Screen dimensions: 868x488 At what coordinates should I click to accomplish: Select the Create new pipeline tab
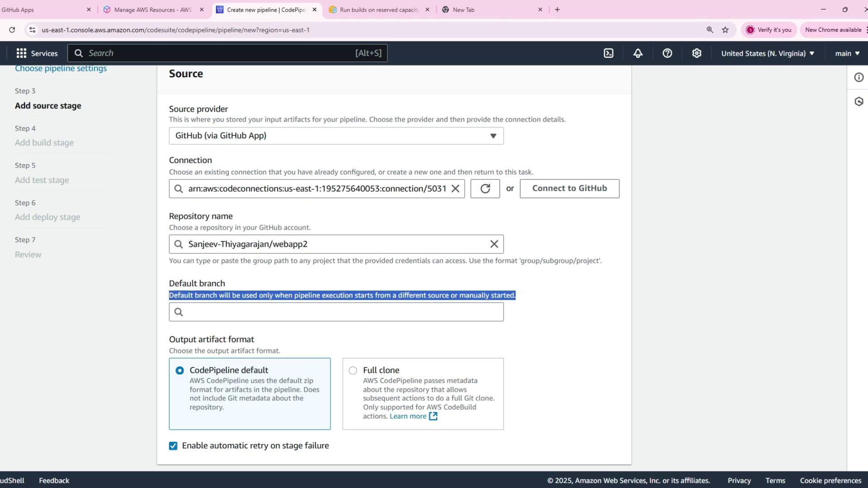click(x=266, y=9)
